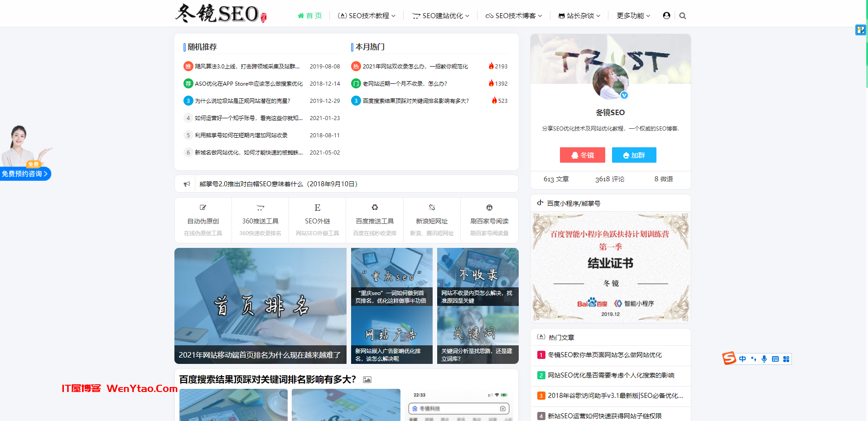Screen dimensions: 868x421
Task: Expand the SEO技术教程 dropdown menu
Action: pos(366,16)
